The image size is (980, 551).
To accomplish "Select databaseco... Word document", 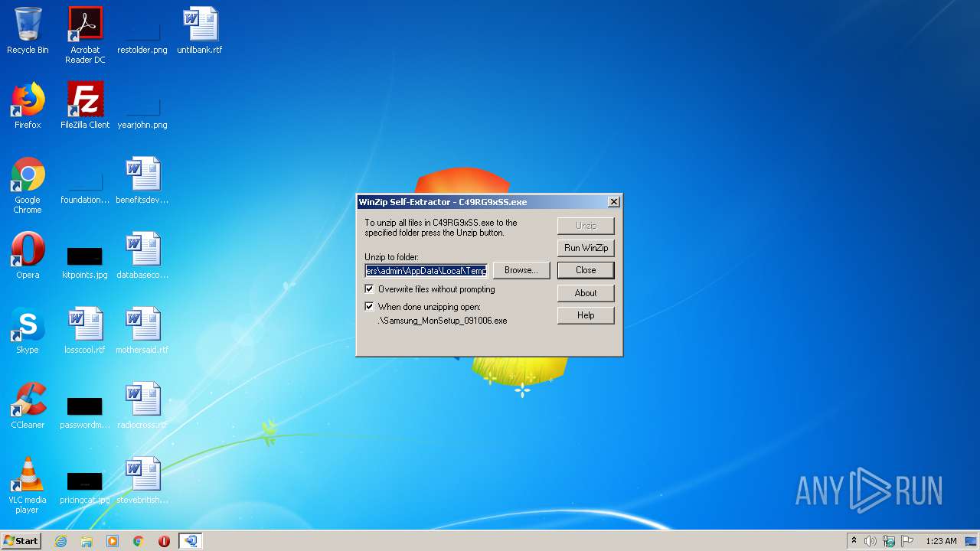I will tap(142, 256).
